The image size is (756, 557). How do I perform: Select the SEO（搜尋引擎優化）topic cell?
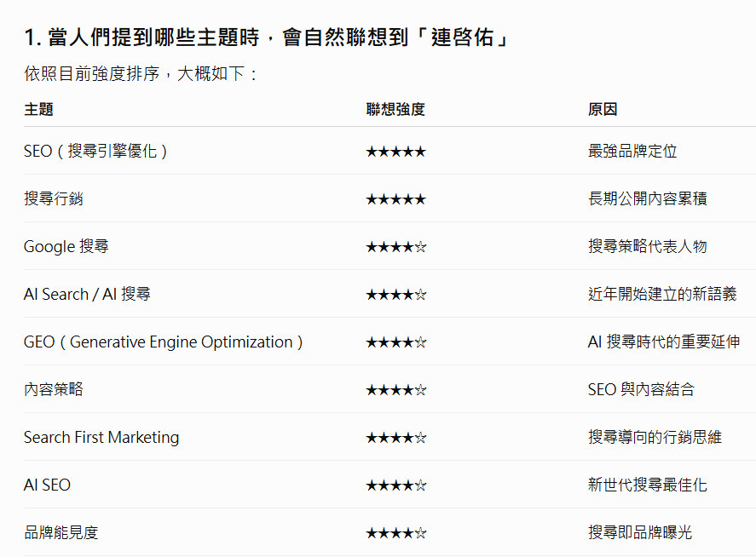click(95, 152)
